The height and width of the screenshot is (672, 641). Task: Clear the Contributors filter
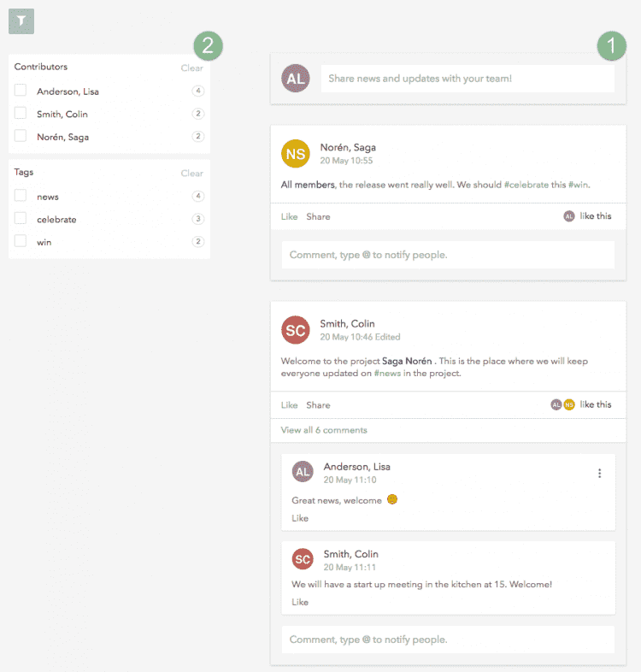click(x=191, y=68)
